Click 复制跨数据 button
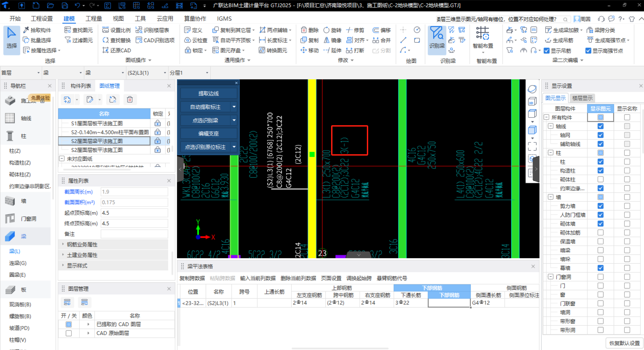644x350 pixels. tap(192, 278)
